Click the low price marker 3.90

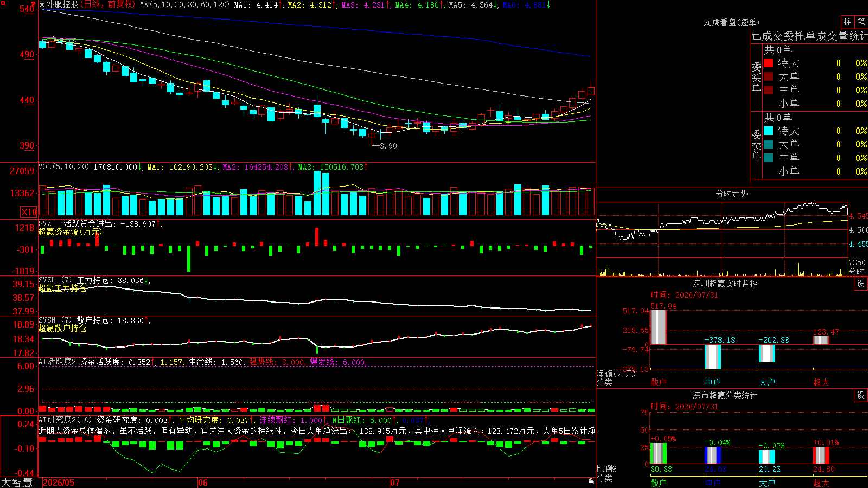coord(385,146)
